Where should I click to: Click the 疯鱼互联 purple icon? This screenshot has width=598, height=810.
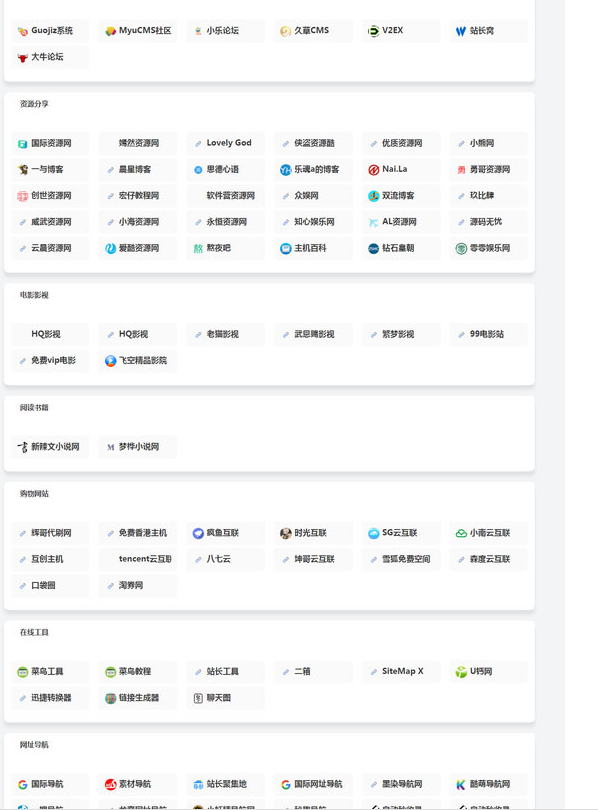(x=198, y=534)
